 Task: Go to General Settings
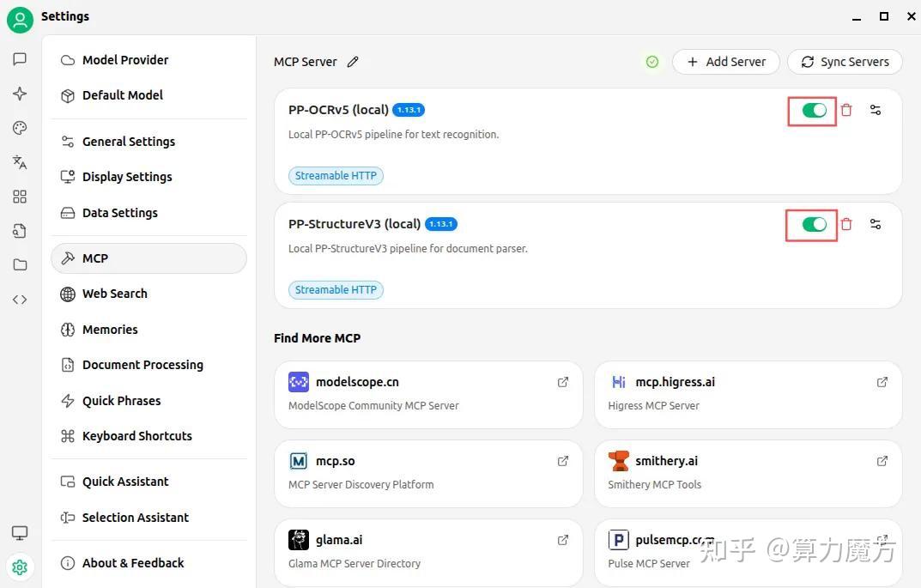pyautogui.click(x=148, y=142)
